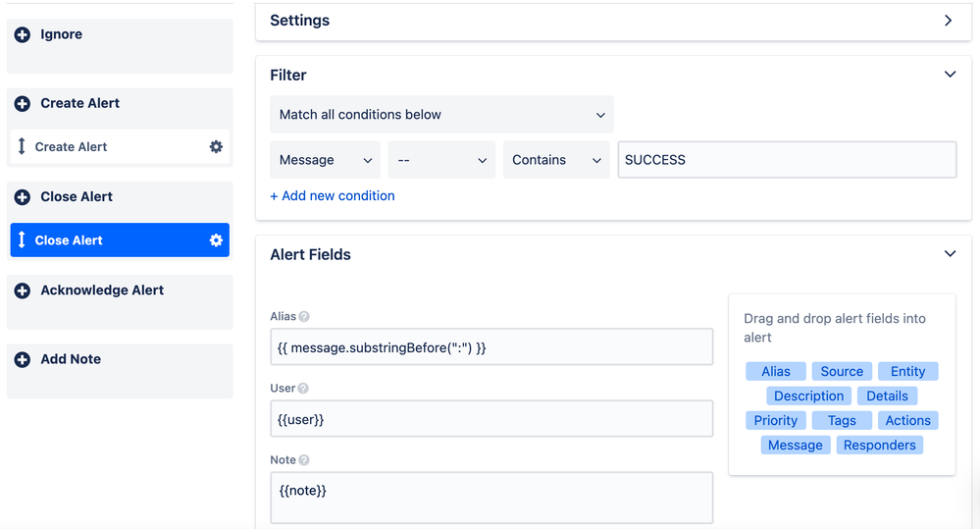Open gear settings of Create Alert rule
The height and width of the screenshot is (529, 980).
click(x=216, y=147)
